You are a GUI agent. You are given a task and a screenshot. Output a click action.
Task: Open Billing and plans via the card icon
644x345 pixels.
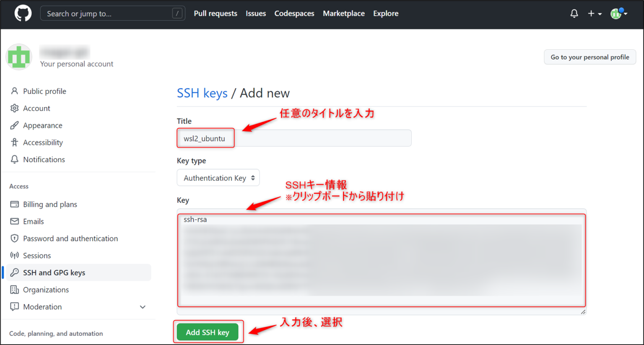[15, 204]
